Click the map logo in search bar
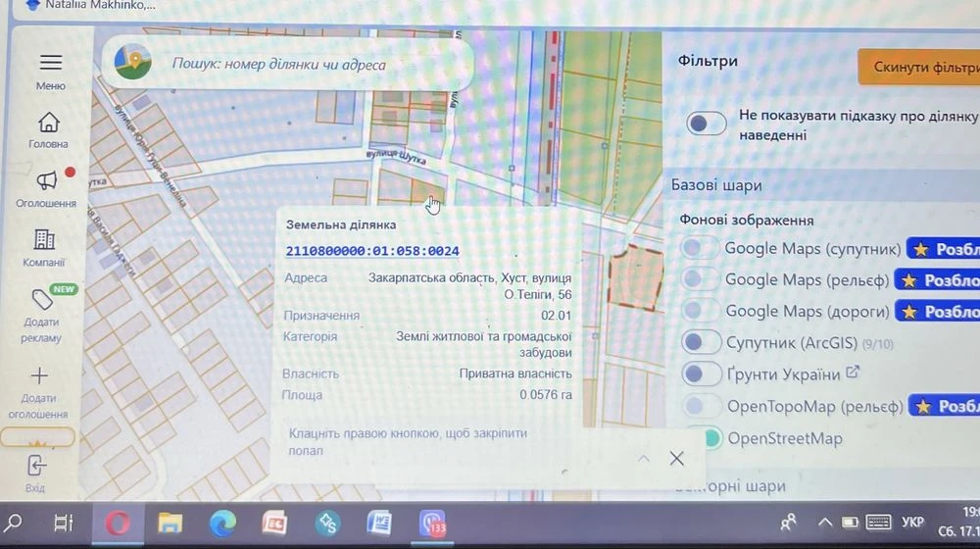980x549 pixels. click(133, 62)
